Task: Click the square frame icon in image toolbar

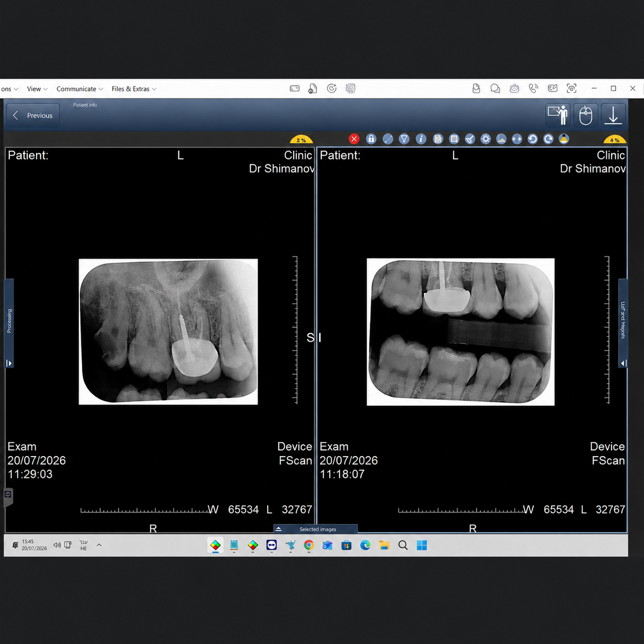Action: (x=454, y=139)
